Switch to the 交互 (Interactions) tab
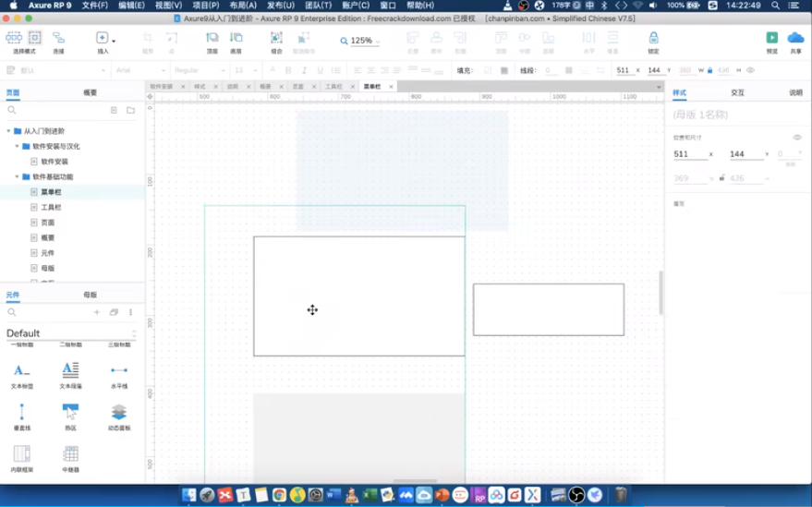The width and height of the screenshot is (812, 507). (737, 93)
